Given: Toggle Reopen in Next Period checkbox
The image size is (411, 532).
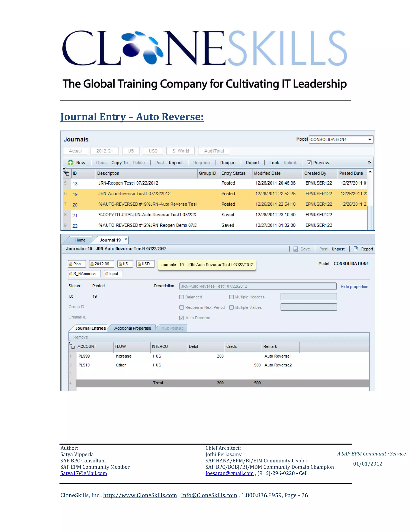Looking at the screenshot, I should [182, 307].
